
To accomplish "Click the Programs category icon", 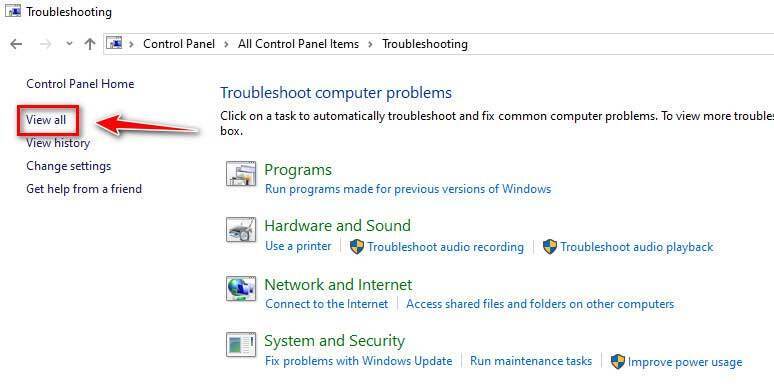I will (241, 173).
